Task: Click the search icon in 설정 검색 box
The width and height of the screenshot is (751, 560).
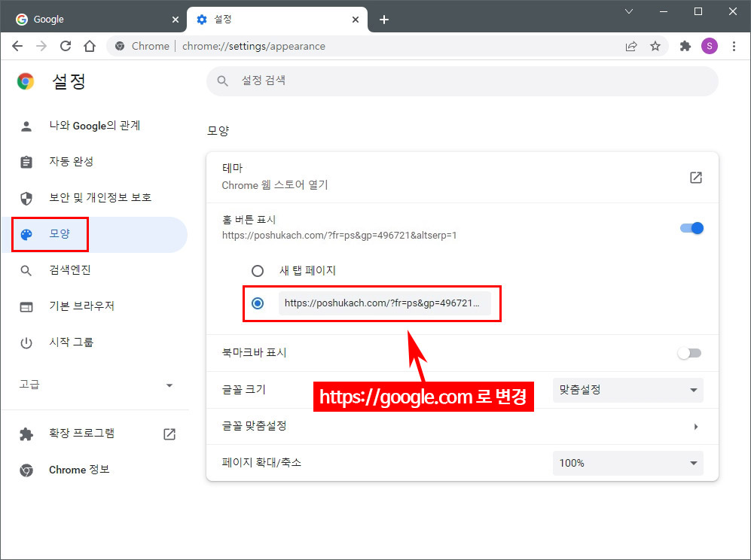Action: [222, 81]
